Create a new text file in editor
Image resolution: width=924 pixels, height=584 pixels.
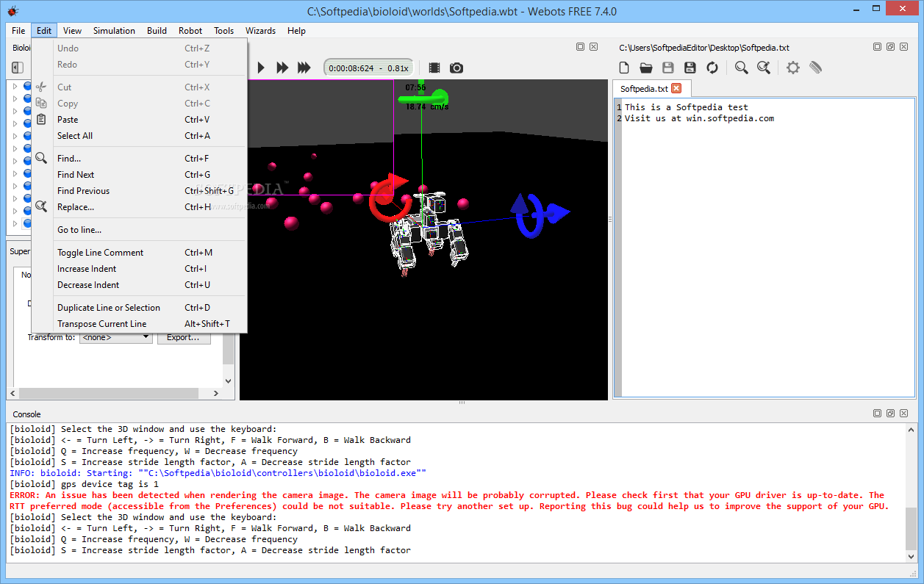coord(624,68)
